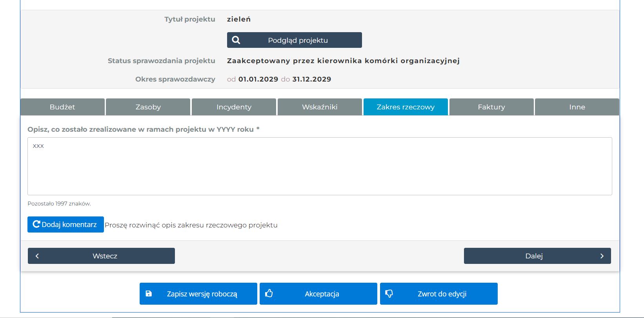Screen dimensions: 644x318
Task: Click the 'Pozostało 1997 znaków' character counter
Action: point(59,204)
